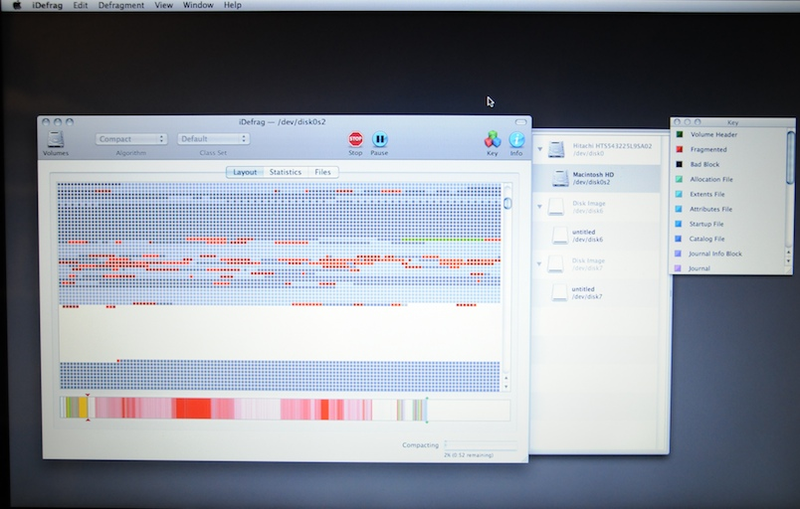Click the Volume Header green color swatch
The width and height of the screenshot is (800, 509).
[x=679, y=135]
